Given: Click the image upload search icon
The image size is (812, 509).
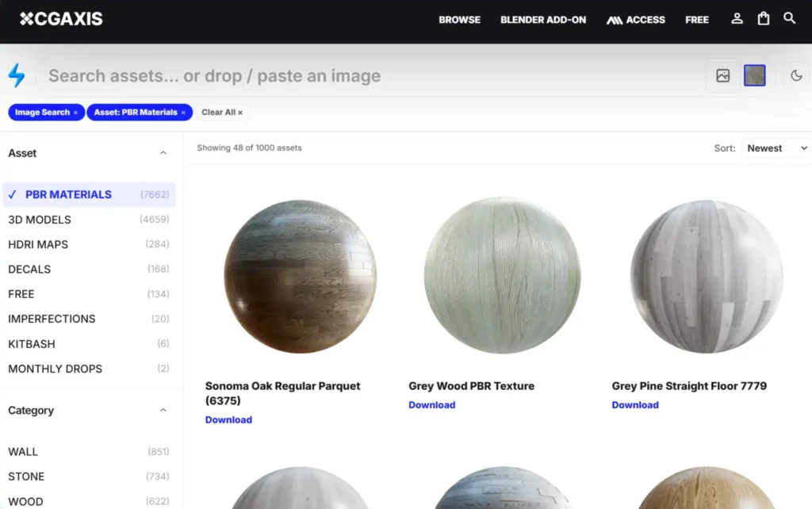Looking at the screenshot, I should point(722,76).
